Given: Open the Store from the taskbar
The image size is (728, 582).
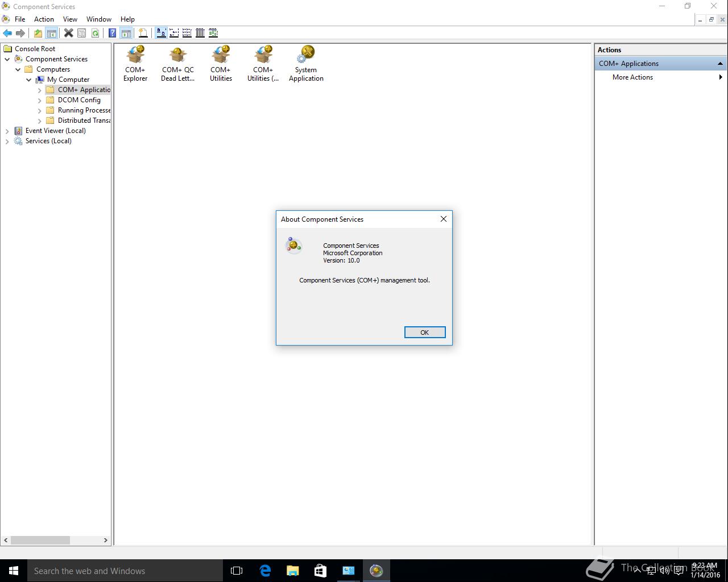Looking at the screenshot, I should pos(320,571).
